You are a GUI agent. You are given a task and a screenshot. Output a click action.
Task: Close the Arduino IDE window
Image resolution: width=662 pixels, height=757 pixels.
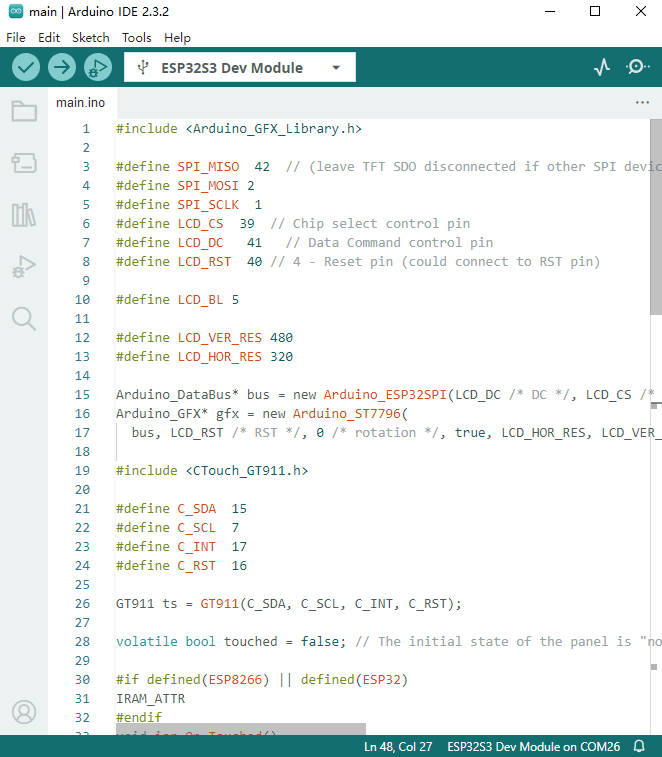coord(640,11)
